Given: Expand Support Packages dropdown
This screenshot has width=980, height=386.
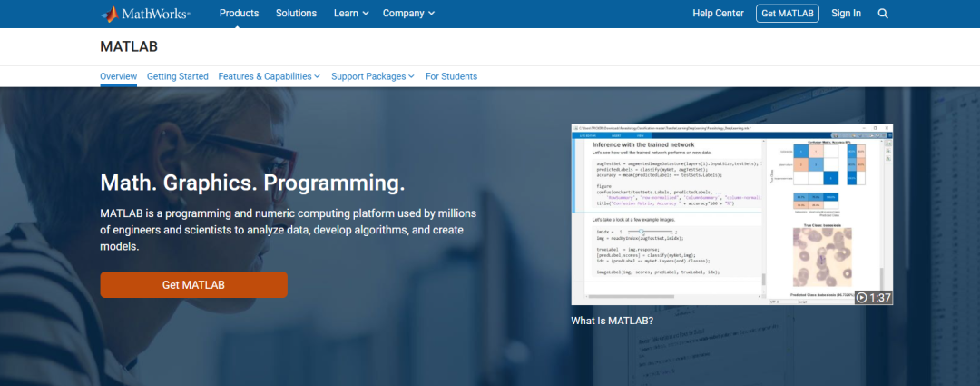Looking at the screenshot, I should (x=373, y=76).
